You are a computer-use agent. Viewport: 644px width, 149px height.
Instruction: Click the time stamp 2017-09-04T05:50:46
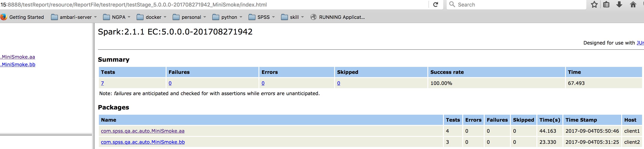coord(592,131)
